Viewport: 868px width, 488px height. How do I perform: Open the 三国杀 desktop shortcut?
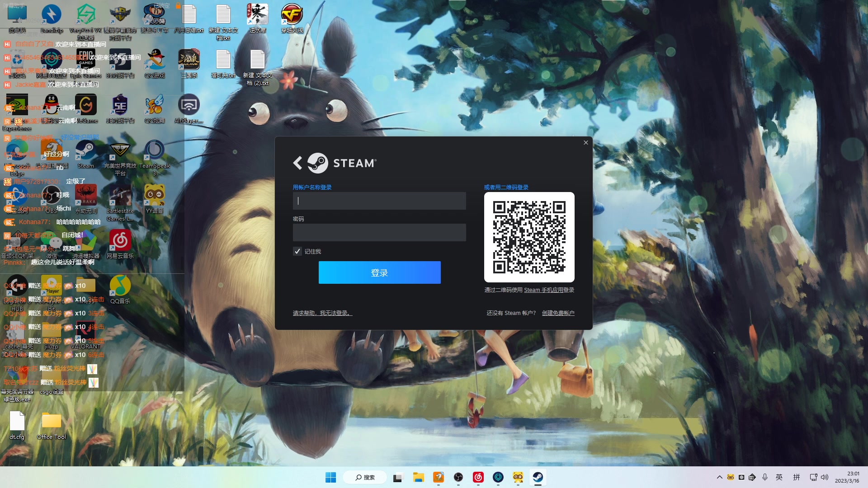click(189, 64)
